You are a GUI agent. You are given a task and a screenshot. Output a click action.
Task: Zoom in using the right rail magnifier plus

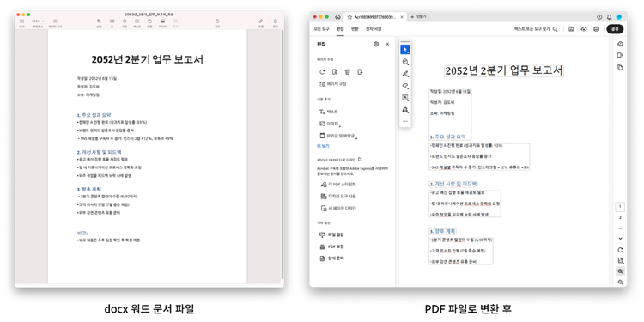tap(620, 271)
